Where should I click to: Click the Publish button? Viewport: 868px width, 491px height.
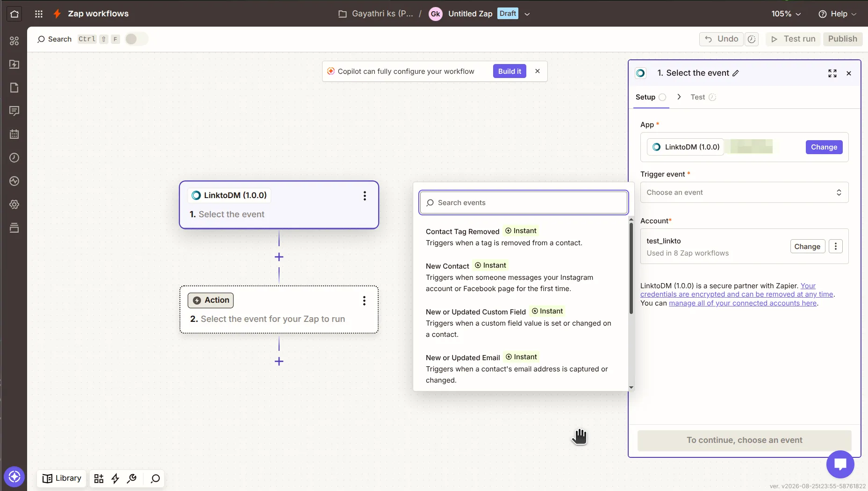click(842, 39)
